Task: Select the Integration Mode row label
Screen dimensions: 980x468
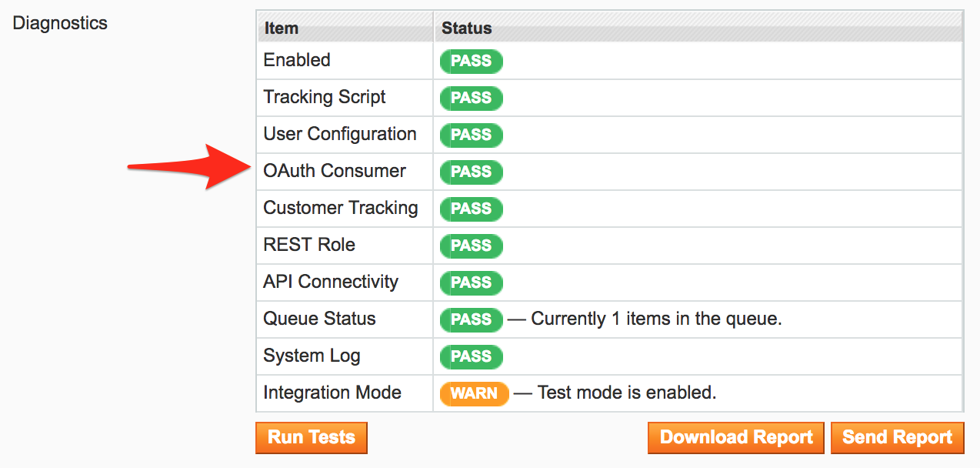Action: click(332, 393)
